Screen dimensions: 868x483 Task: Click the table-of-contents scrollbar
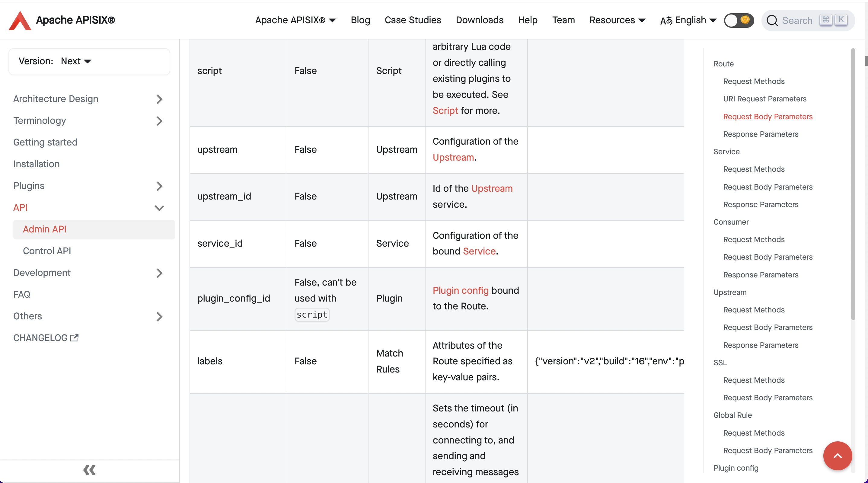853,184
